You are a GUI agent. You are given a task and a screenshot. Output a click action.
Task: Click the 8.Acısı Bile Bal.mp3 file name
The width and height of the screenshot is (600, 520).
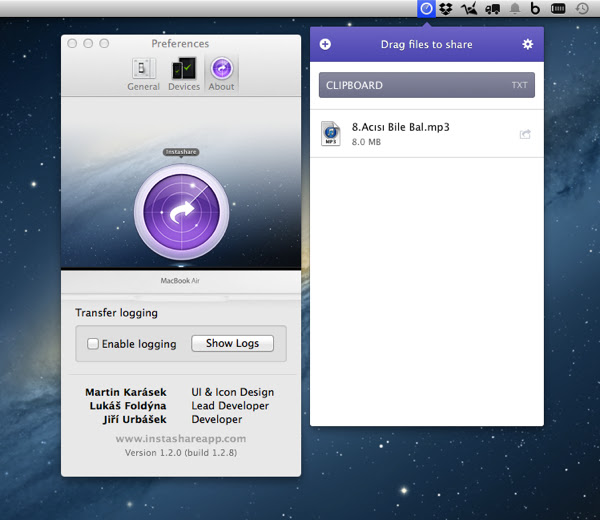click(x=401, y=127)
